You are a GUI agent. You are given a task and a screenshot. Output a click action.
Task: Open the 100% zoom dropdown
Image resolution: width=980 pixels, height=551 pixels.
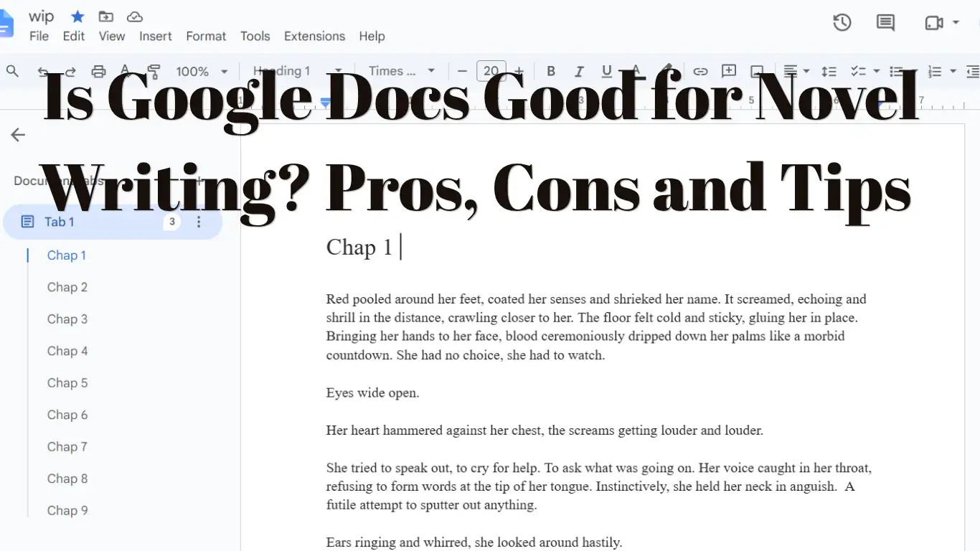click(x=202, y=71)
